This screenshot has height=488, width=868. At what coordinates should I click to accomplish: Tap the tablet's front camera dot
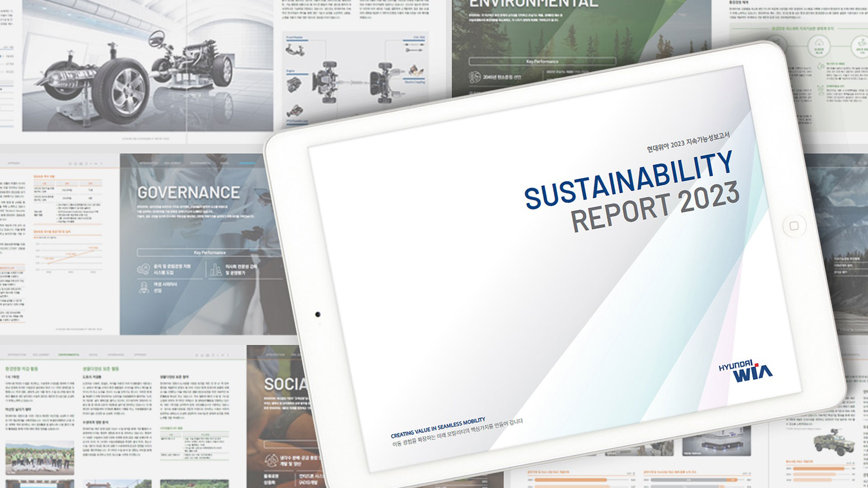[x=317, y=314]
